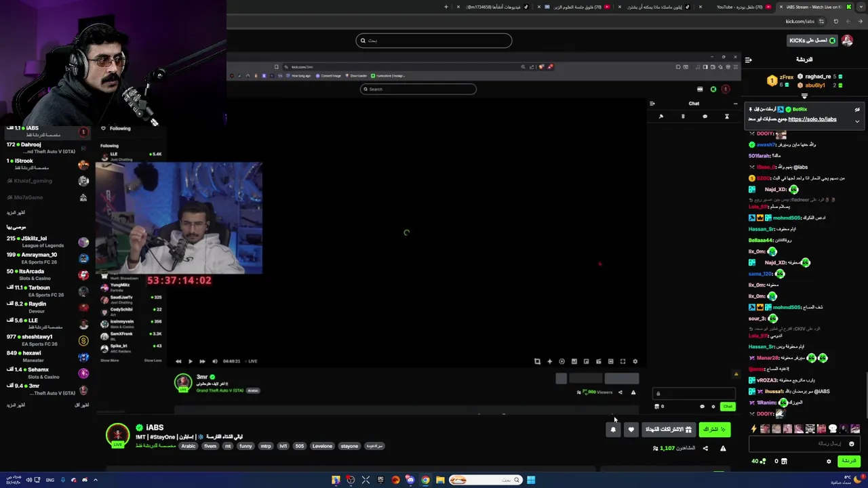The image size is (868, 488).
Task: Switch to the iABS Stream tab
Action: (814, 7)
